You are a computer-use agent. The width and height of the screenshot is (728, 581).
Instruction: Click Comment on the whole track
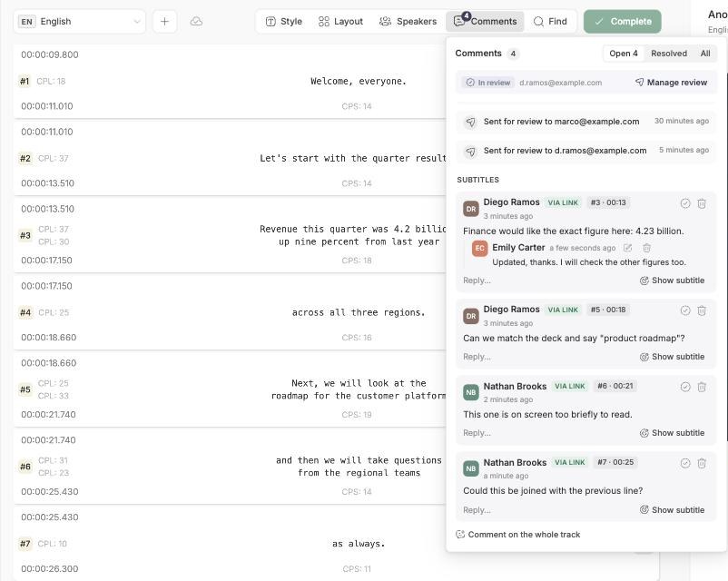[x=518, y=534]
